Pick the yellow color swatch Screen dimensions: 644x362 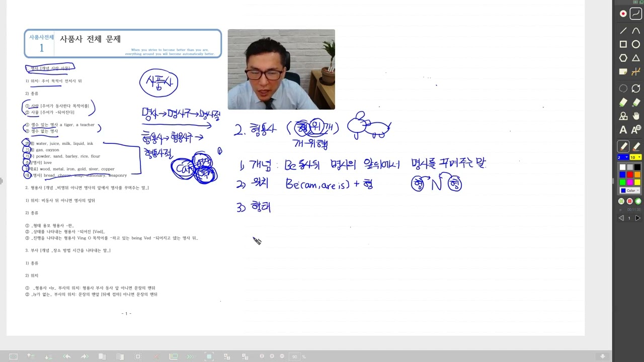coord(637,182)
